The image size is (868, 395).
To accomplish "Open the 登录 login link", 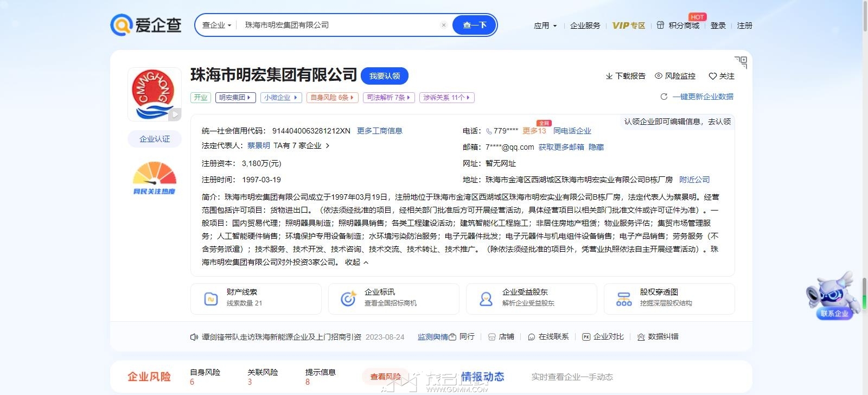I will 718,26.
